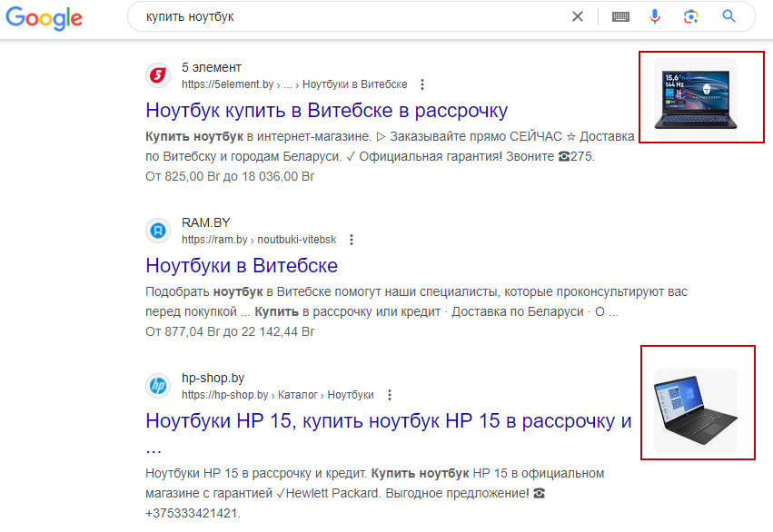Click the ram.by noutbuki-vitebsk URL

[x=259, y=240]
